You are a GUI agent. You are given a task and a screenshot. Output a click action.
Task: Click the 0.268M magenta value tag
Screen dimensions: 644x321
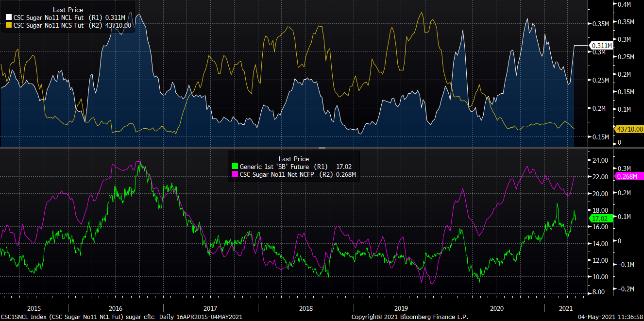point(629,177)
